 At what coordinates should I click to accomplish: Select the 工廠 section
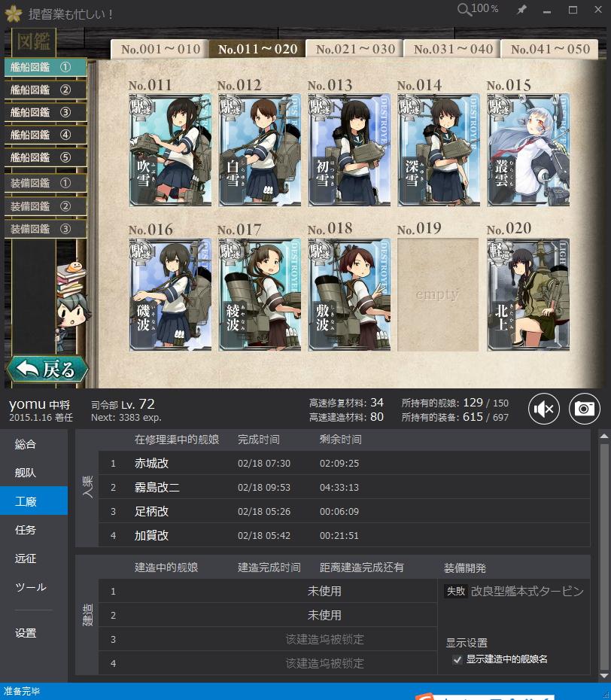pos(34,501)
